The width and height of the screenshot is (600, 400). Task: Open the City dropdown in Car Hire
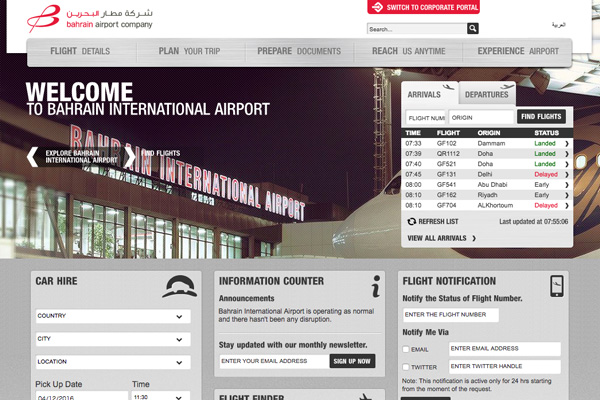113,339
